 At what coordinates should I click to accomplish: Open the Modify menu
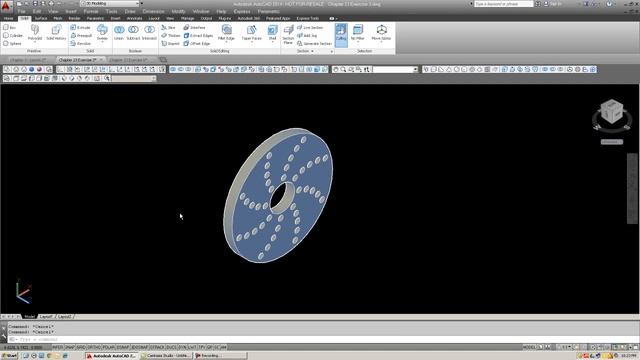point(178,11)
